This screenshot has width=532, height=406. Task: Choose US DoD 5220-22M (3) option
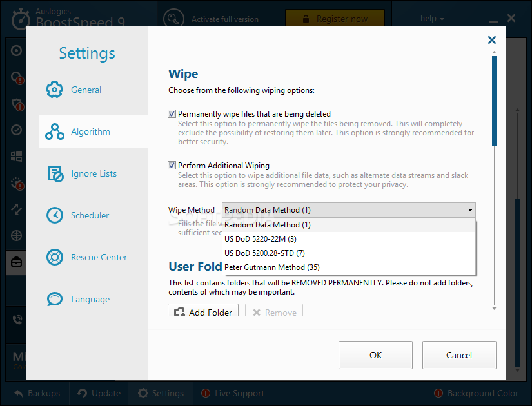[349, 239]
